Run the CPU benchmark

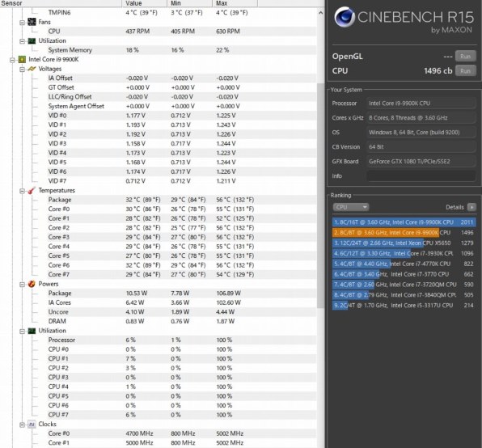[465, 71]
